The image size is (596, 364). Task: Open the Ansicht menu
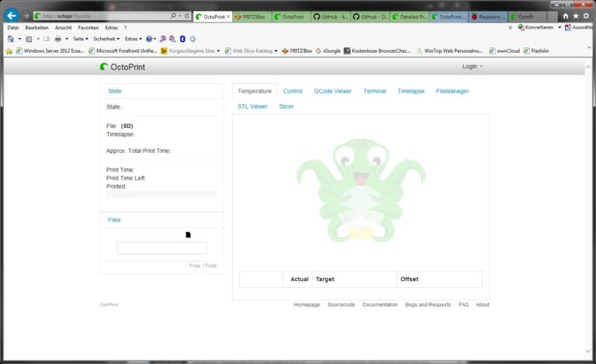tap(63, 28)
